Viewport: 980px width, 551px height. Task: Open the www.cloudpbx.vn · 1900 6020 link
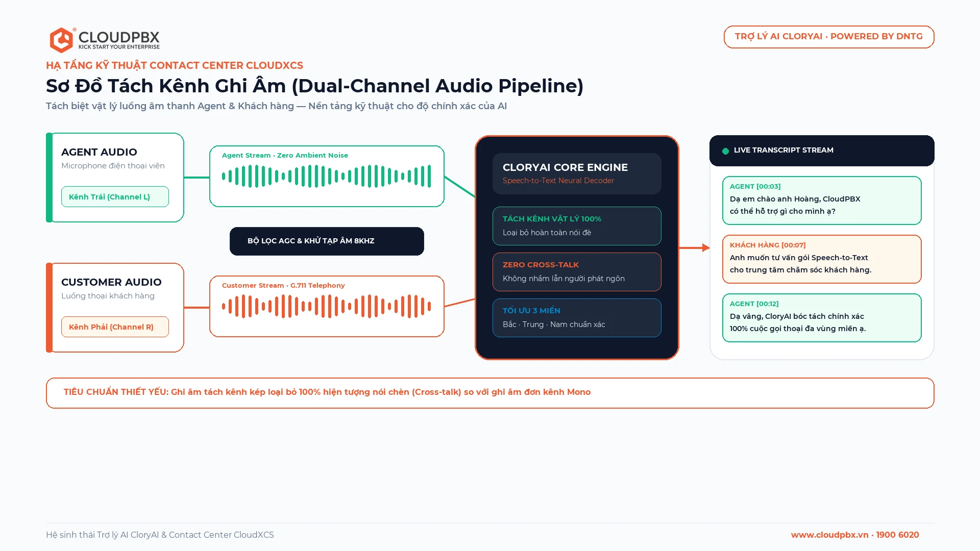point(855,535)
